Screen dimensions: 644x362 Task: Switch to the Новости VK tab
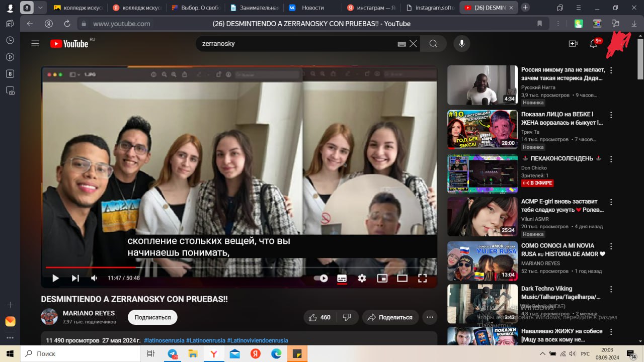[x=312, y=8]
